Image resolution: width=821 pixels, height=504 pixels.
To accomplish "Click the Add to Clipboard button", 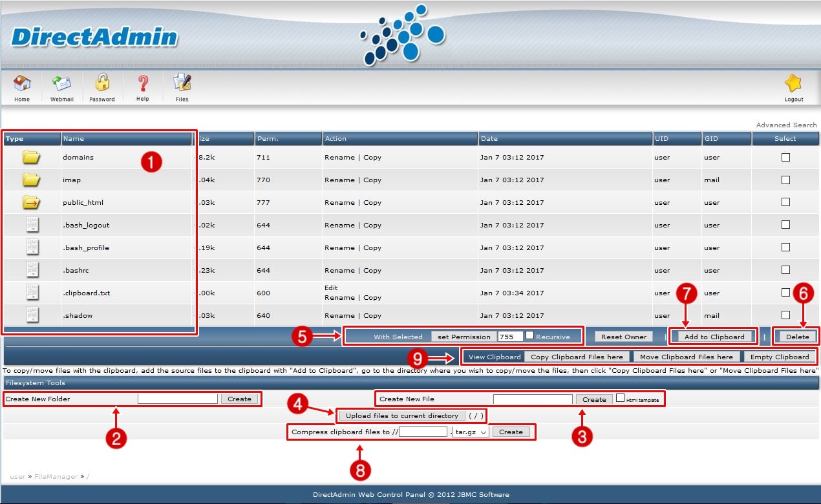I will (714, 337).
